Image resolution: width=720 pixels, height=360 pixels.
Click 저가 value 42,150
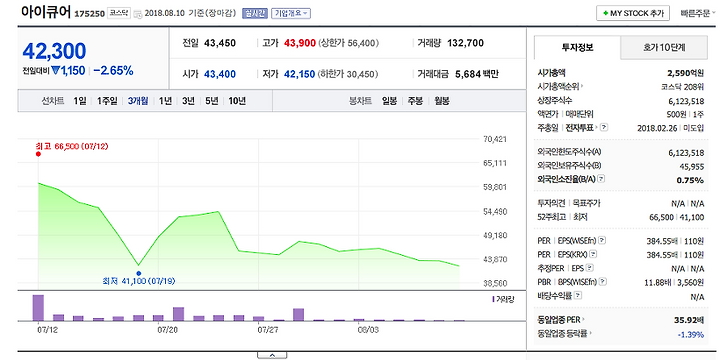pos(299,74)
